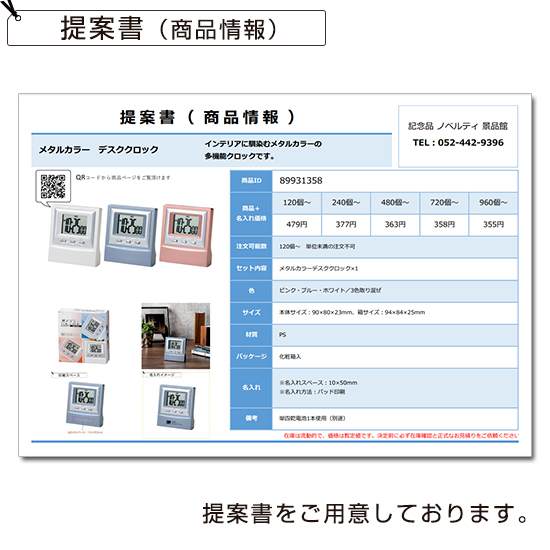This screenshot has height=550, width=550.
Task: Click the 480個〜 quantity cell
Action: pos(395,203)
